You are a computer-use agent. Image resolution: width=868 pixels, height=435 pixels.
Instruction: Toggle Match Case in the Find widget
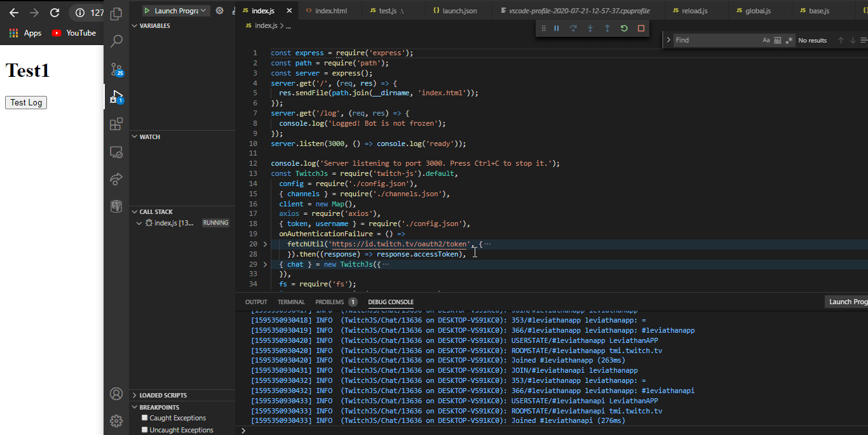point(766,40)
